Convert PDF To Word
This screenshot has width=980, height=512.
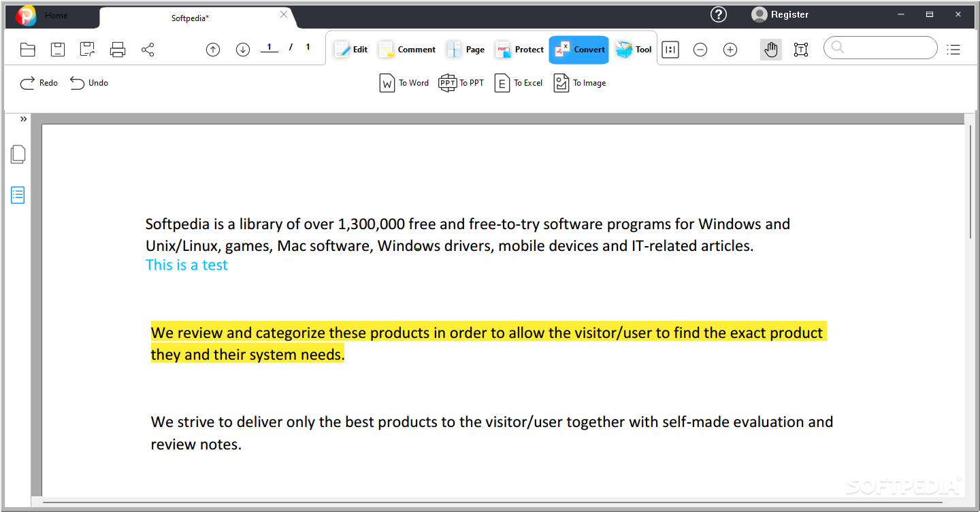click(x=404, y=83)
